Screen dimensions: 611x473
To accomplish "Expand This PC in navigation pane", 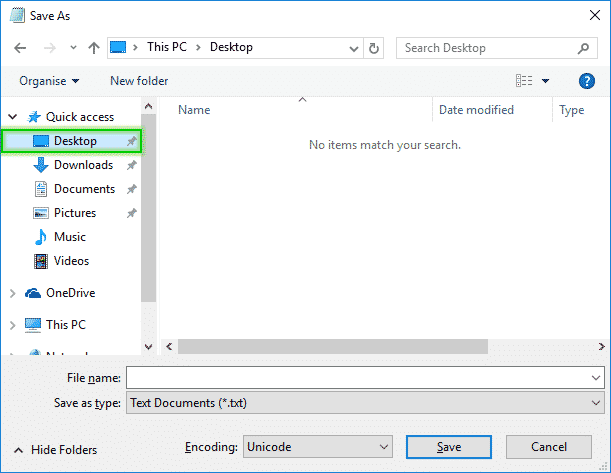I will 13,325.
